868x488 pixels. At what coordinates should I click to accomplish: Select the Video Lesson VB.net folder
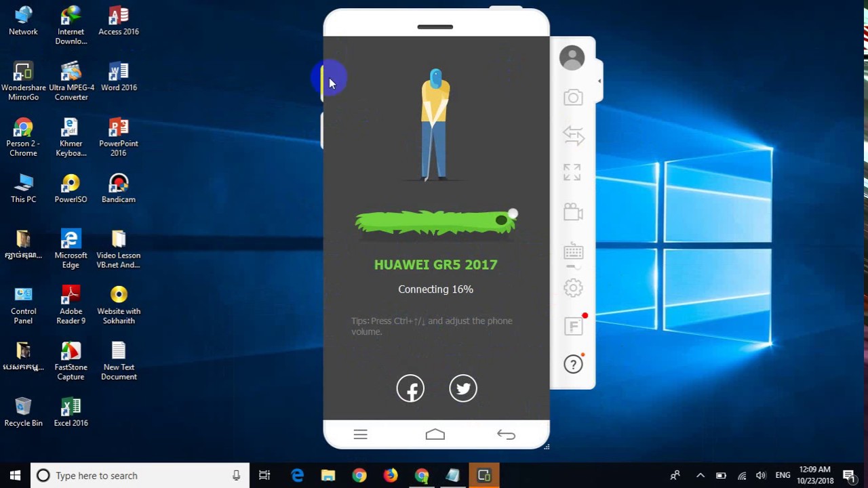coord(119,249)
